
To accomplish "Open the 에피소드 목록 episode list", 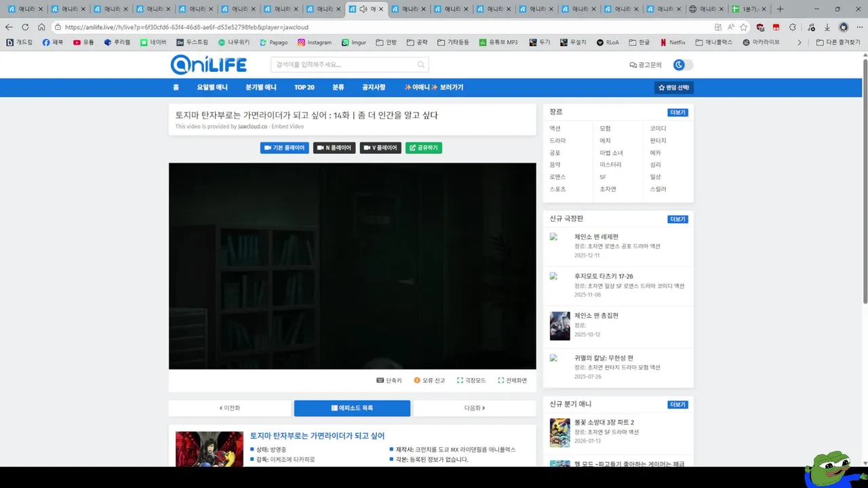I will click(352, 408).
